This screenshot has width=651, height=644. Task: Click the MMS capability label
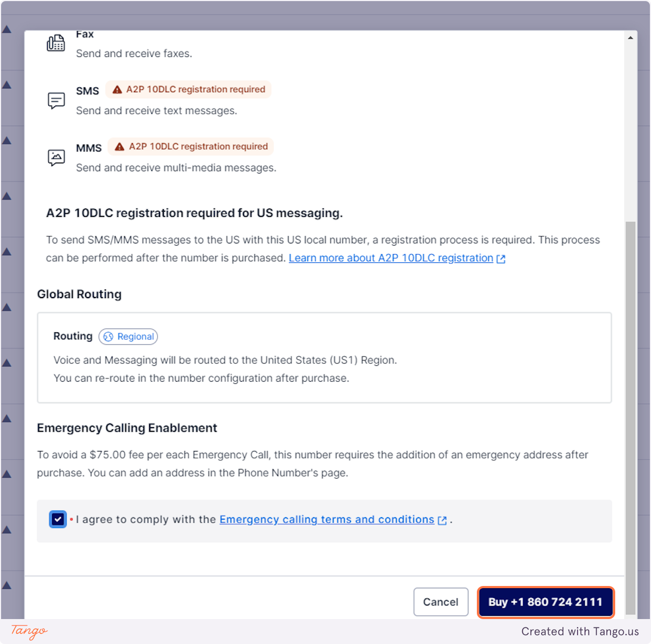[89, 148]
